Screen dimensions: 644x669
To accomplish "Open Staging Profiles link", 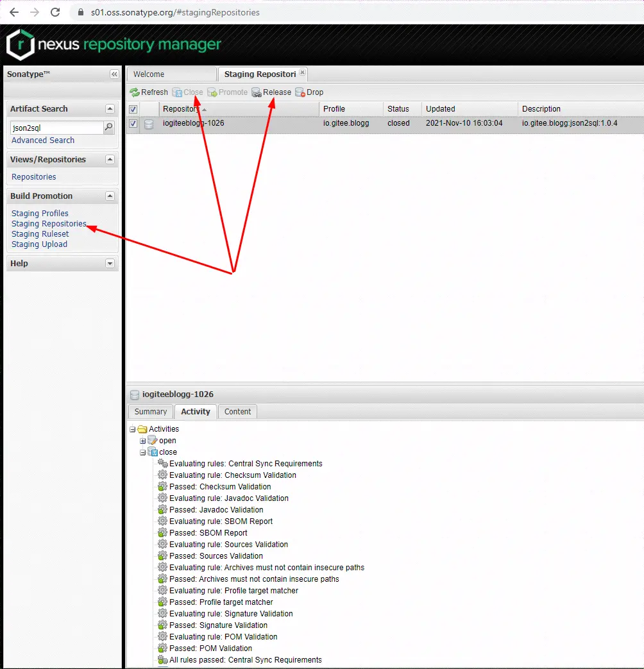I will 40,214.
